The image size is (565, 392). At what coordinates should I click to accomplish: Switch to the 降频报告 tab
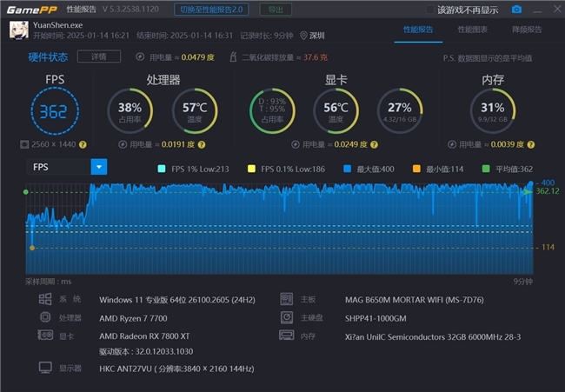click(527, 30)
